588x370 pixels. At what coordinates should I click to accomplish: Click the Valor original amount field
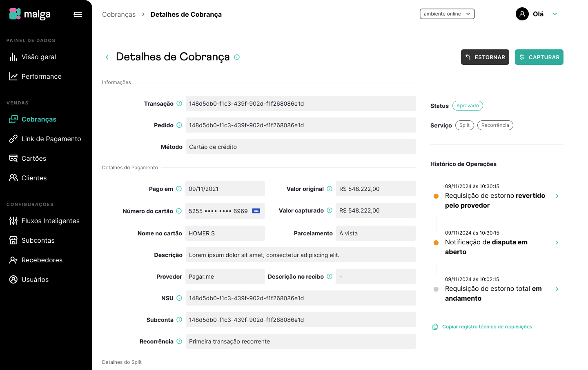[x=376, y=189]
